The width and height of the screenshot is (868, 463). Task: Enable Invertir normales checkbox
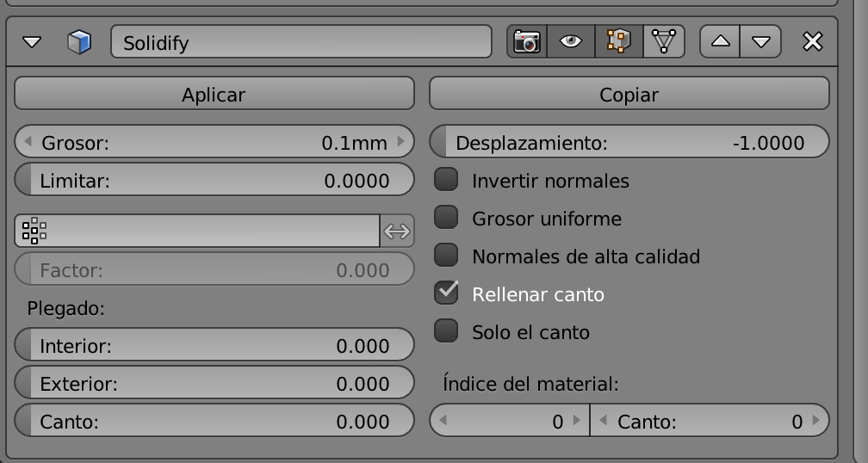[x=446, y=181]
